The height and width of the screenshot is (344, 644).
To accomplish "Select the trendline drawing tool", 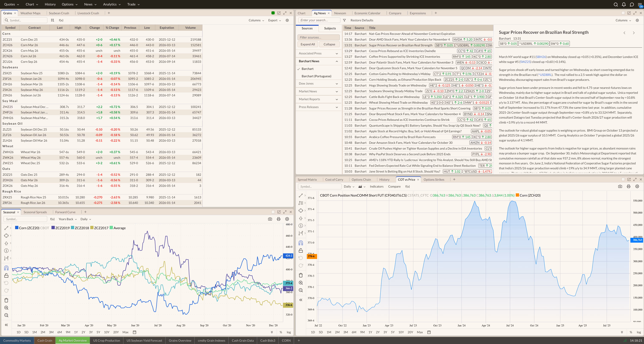I will (x=6, y=228).
